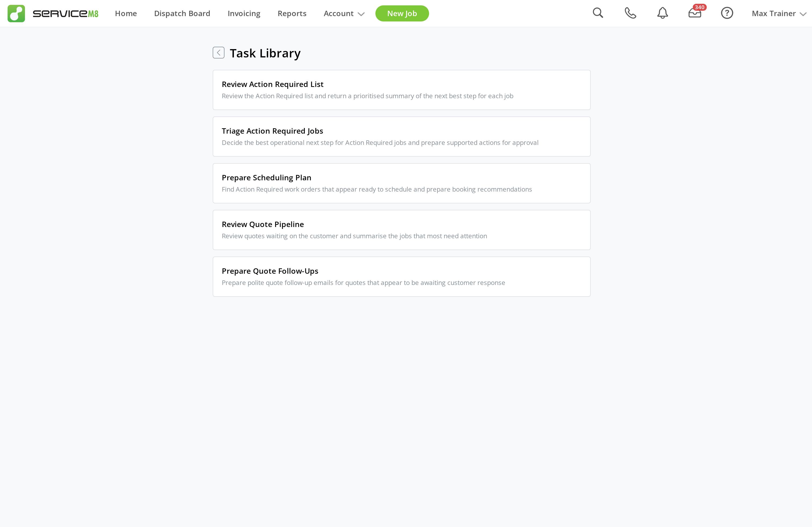The height and width of the screenshot is (527, 812).
Task: Open the help question mark
Action: (727, 13)
